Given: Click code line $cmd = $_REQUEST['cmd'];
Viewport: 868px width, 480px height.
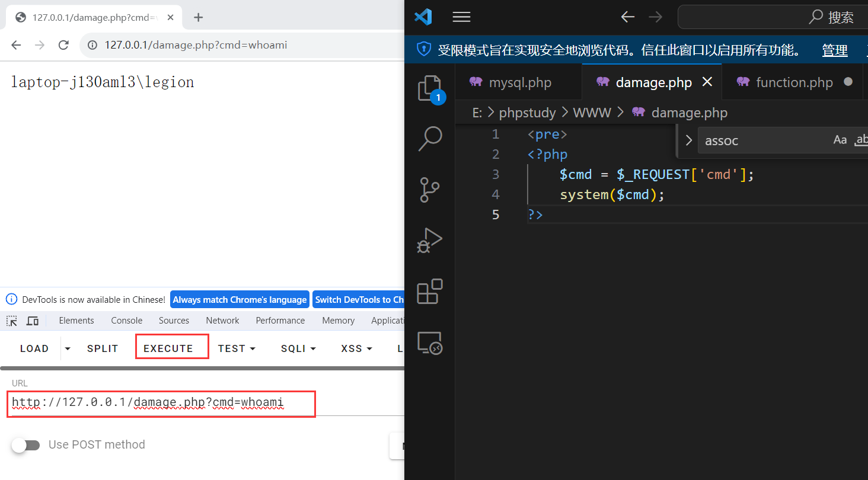Looking at the screenshot, I should pyautogui.click(x=657, y=174).
